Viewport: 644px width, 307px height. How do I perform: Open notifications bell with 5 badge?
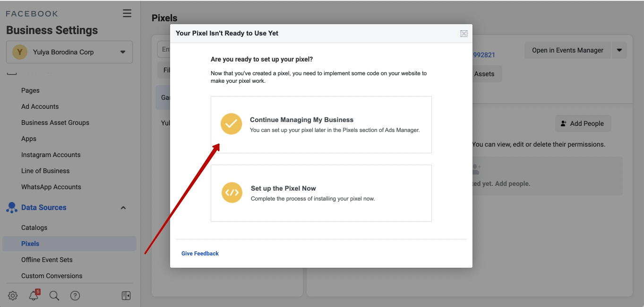34,296
